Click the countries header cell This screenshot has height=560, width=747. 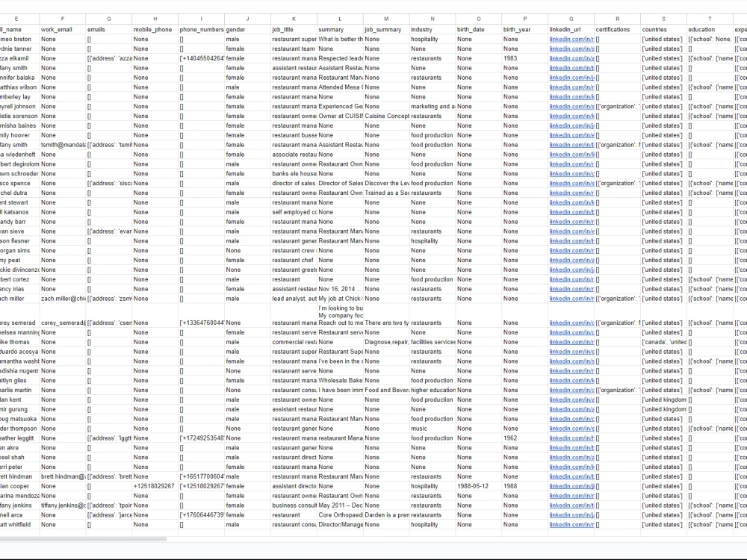pyautogui.click(x=663, y=30)
